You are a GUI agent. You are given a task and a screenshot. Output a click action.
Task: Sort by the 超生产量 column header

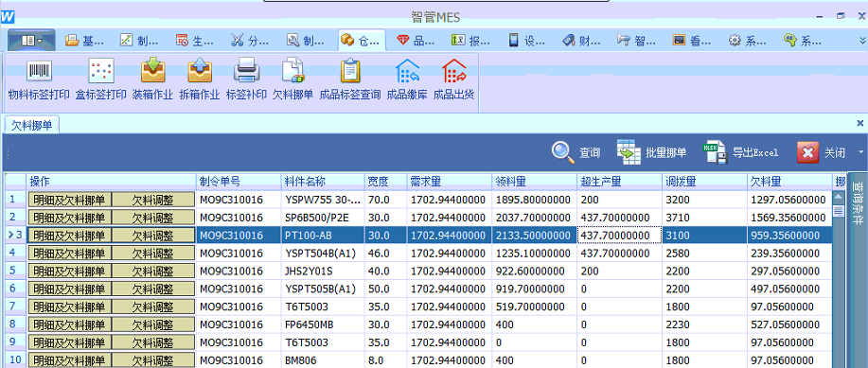pyautogui.click(x=620, y=182)
